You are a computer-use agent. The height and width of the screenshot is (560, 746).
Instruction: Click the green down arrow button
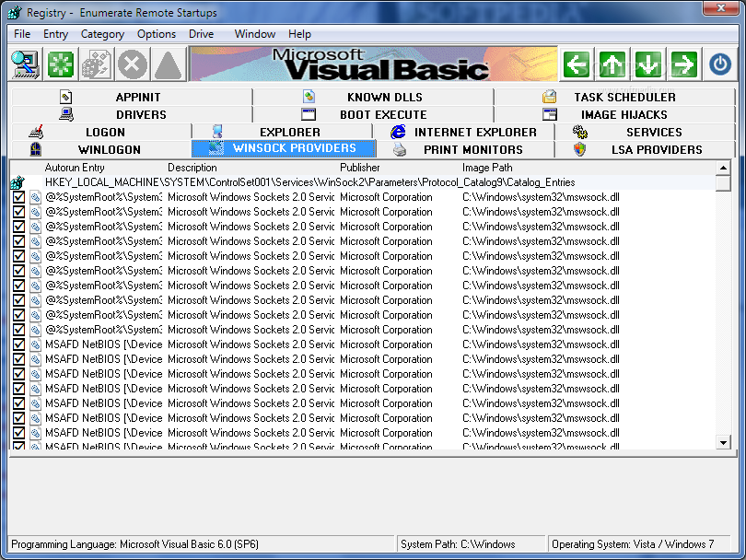(648, 64)
